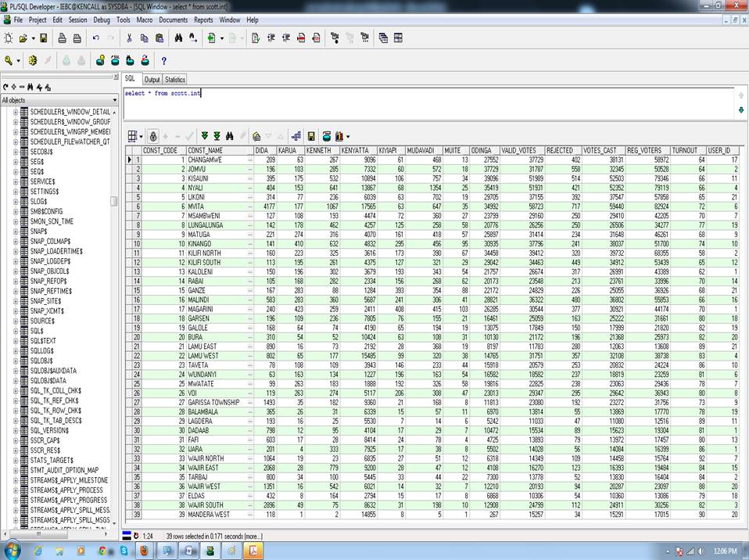Open the grid select-mode dropdown arrow
This screenshot has width=749, height=560.
[x=142, y=136]
